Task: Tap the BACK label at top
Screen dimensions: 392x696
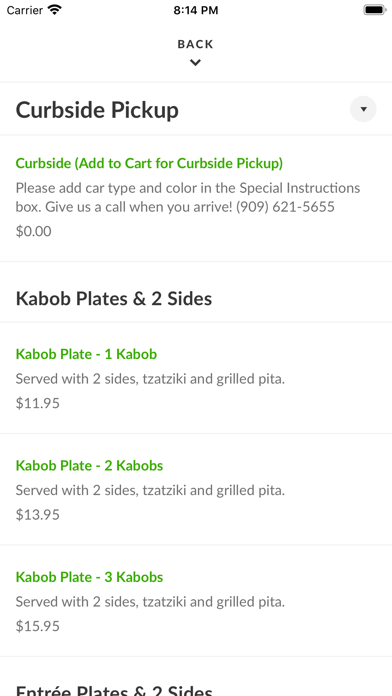Action: point(195,44)
